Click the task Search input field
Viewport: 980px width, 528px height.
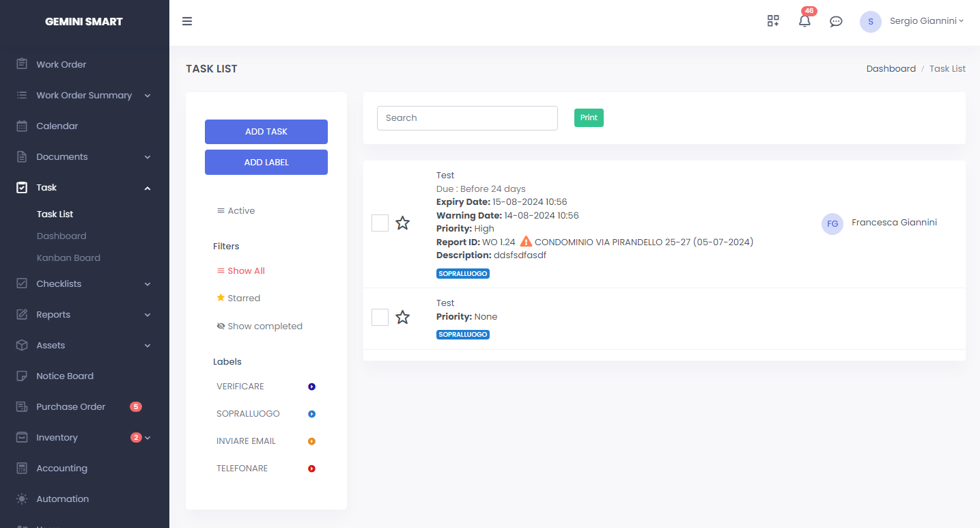click(x=467, y=117)
